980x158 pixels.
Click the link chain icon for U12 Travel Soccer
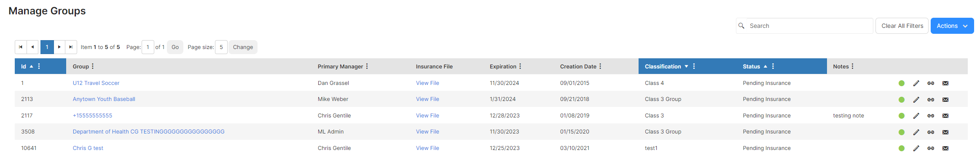[931, 83]
